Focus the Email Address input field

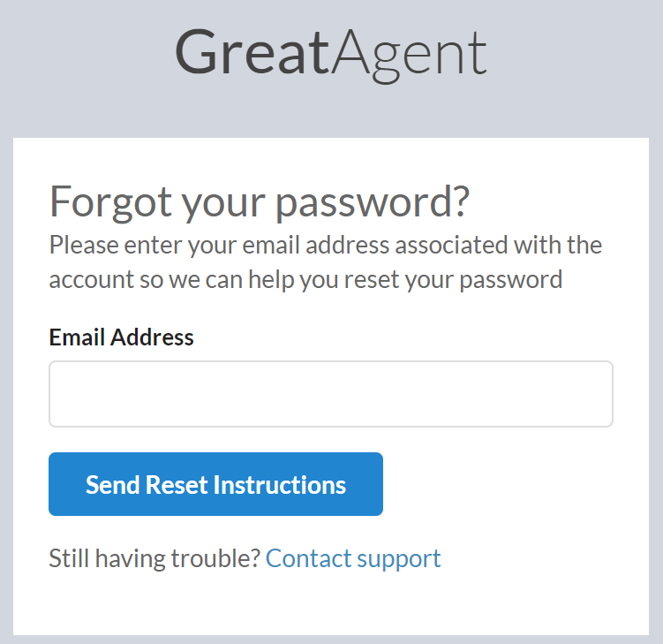(330, 394)
